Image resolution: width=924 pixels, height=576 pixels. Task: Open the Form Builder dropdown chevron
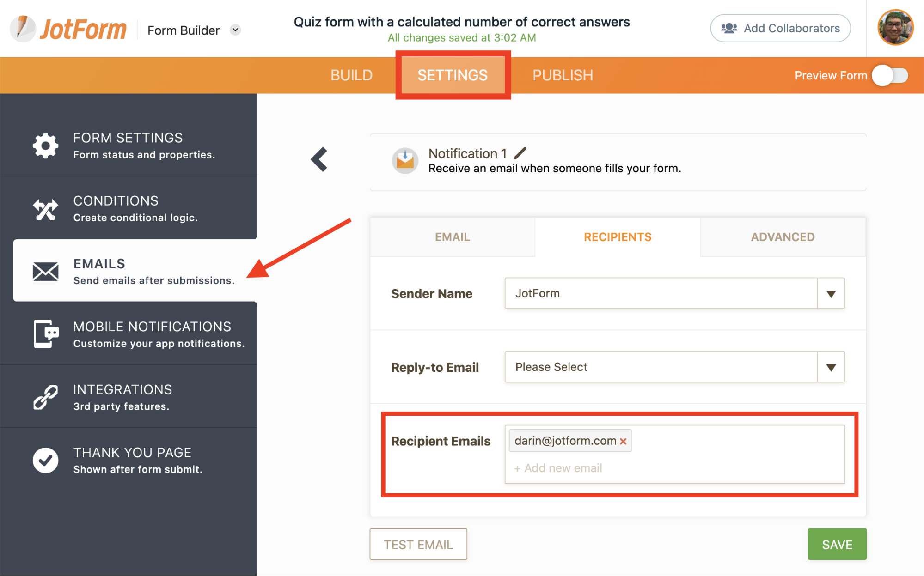(x=235, y=30)
